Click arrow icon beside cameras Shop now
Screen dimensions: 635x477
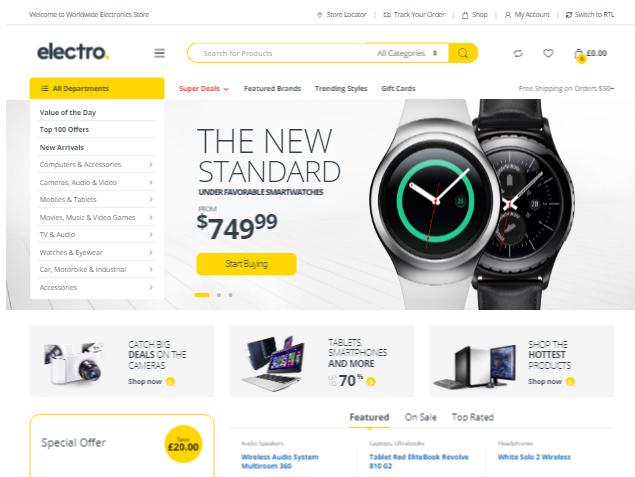pyautogui.click(x=170, y=381)
